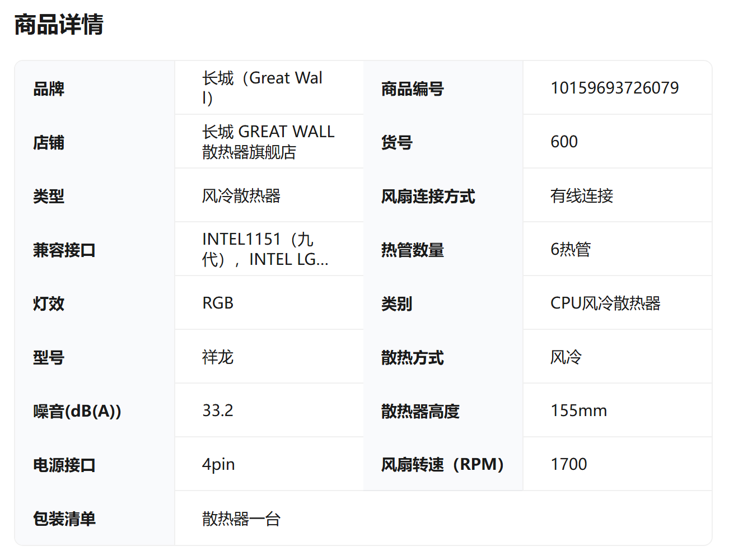Click the 货号 value 600
The height and width of the screenshot is (560, 729).
(564, 142)
